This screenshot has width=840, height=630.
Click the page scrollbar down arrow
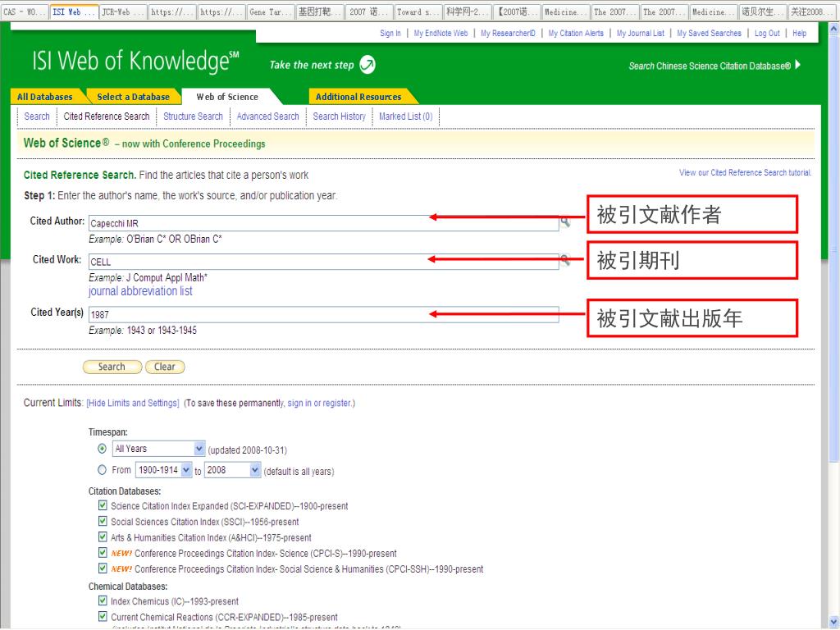coord(834,623)
